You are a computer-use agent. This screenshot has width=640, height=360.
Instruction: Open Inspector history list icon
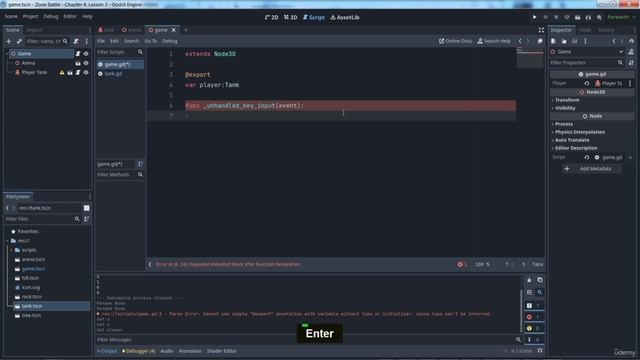click(x=631, y=41)
